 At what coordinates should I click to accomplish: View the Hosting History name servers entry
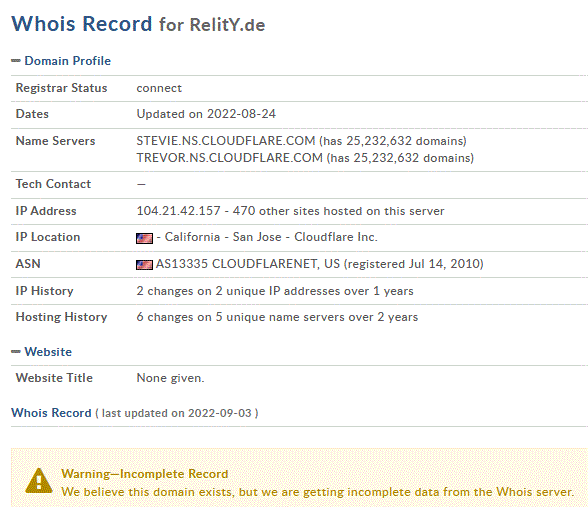click(x=277, y=317)
